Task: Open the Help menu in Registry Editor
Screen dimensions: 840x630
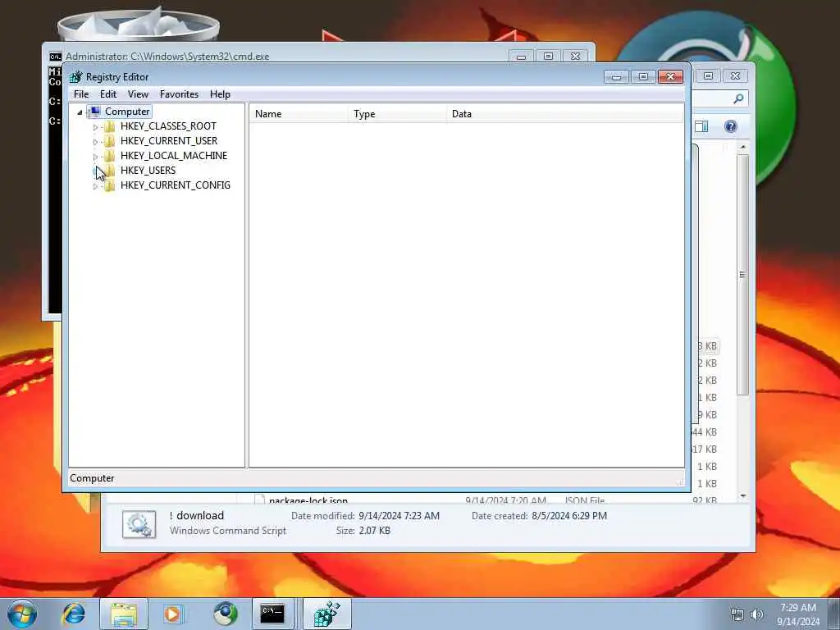Action: click(220, 94)
